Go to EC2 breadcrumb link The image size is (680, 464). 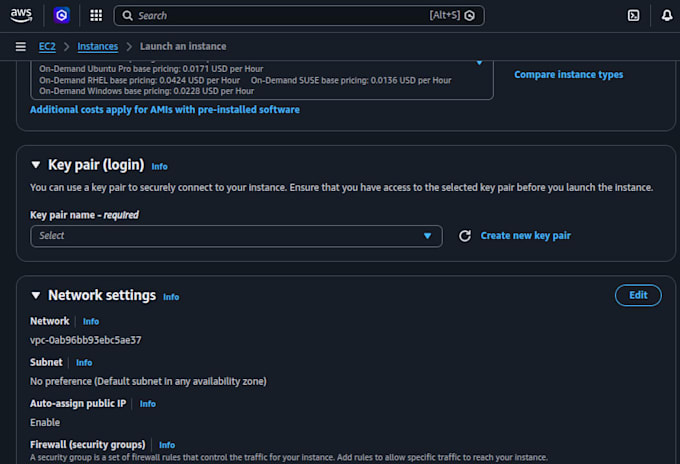(x=47, y=46)
